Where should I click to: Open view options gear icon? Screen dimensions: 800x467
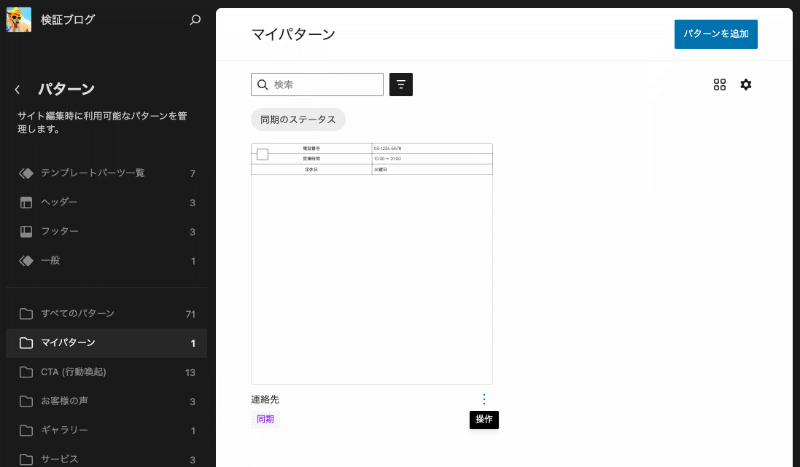click(x=745, y=85)
